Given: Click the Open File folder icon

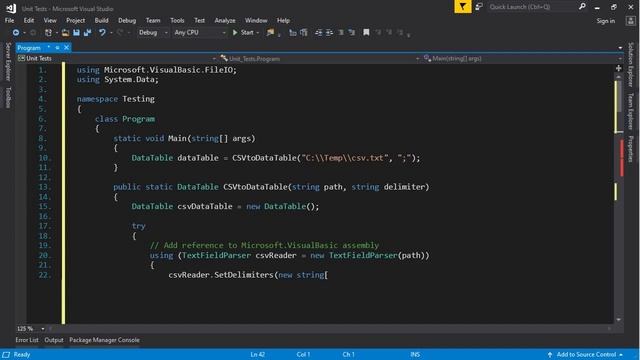Looking at the screenshot, I should 65,33.
